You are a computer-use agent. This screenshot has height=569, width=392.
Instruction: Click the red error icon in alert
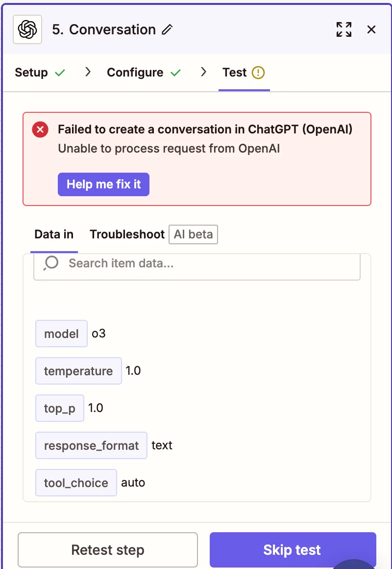[x=40, y=129]
